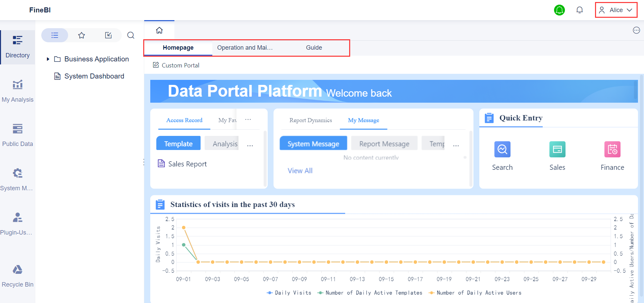Click the Quick Entry heading

point(521,118)
